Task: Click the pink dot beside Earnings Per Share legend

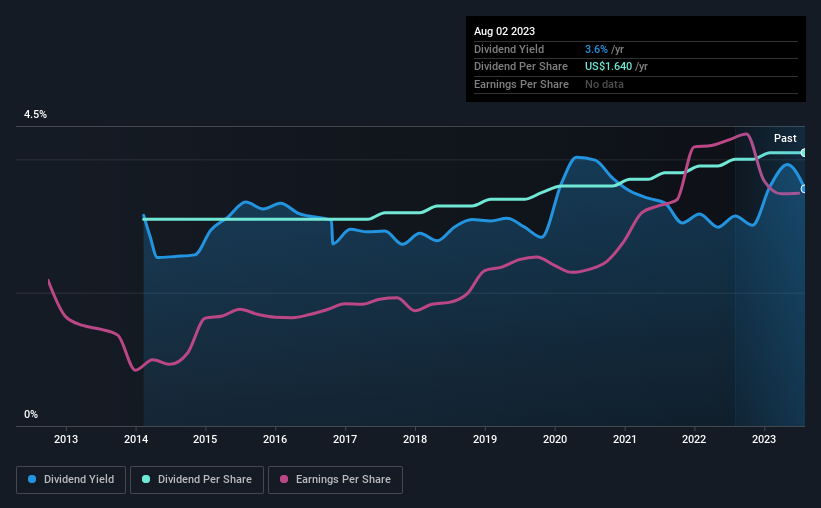Action: point(284,480)
